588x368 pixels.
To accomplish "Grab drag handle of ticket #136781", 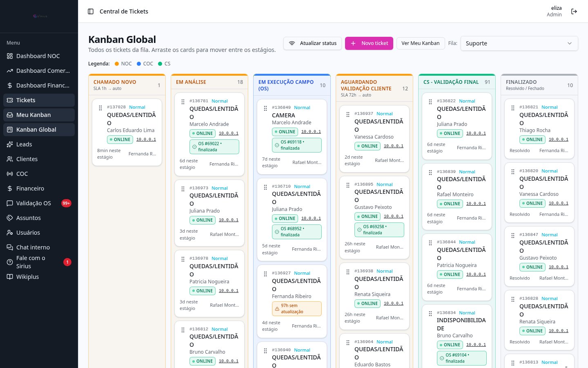I will pos(183,102).
